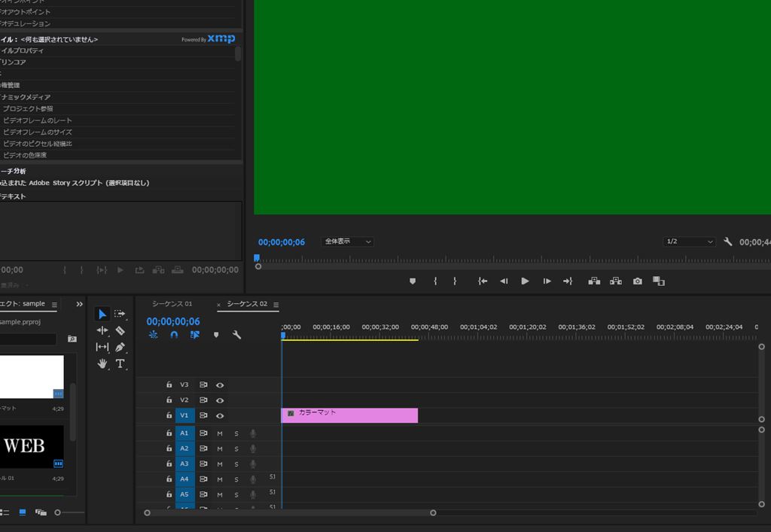
Task: Open the 全体表示 zoom level dropdown
Action: 347,242
